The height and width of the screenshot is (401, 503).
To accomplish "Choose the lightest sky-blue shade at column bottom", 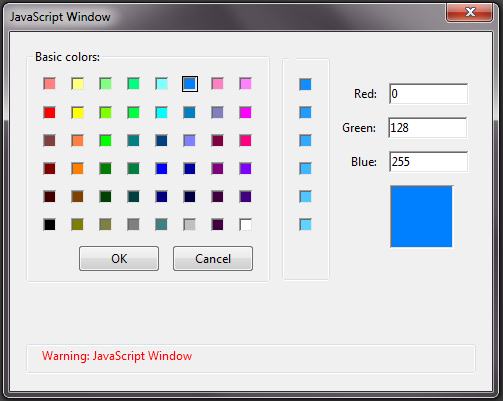I will 305,225.
